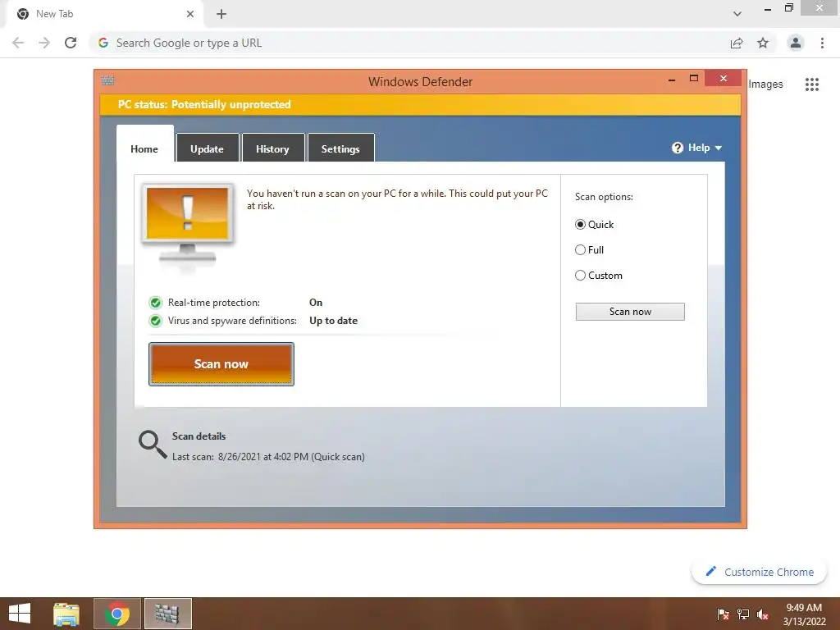This screenshot has height=630, width=840.
Task: Share this page icon in Chrome
Action: (737, 43)
